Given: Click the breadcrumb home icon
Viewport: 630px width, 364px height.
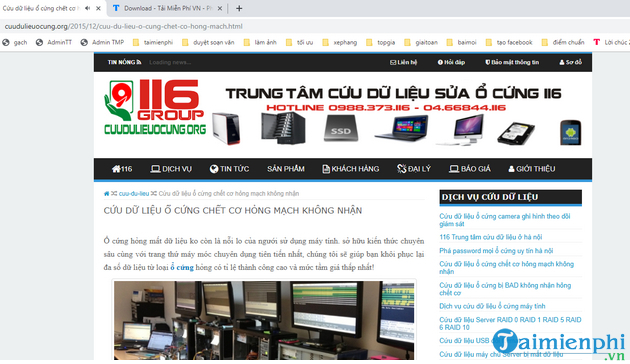Looking at the screenshot, I should point(106,194).
